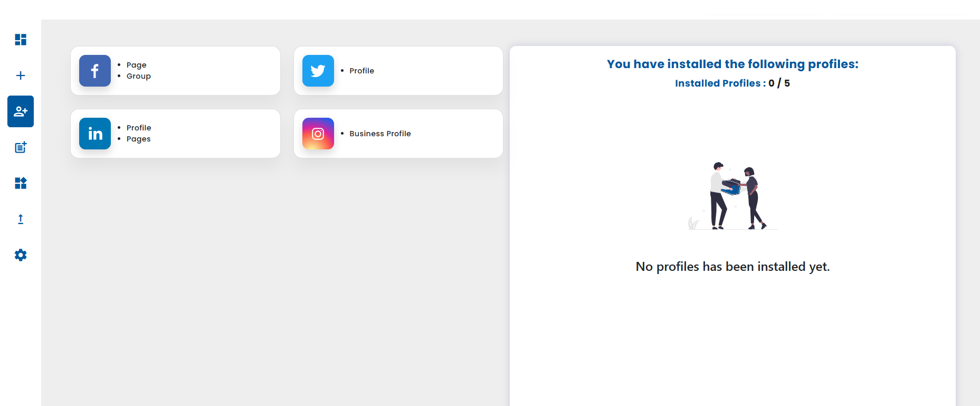Viewport: 980px width, 406px height.
Task: Click the Instagram logo icon
Action: click(318, 134)
